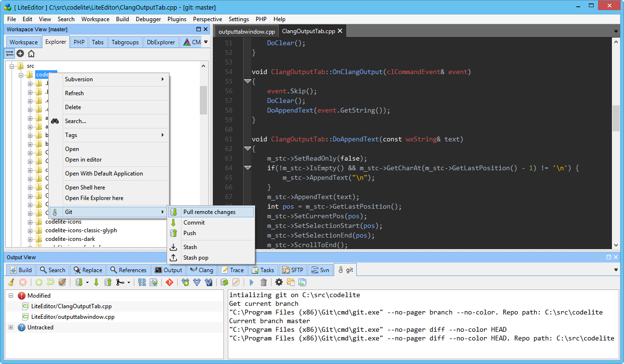Click the red diamond gitk icon in git toolbar
The height and width of the screenshot is (364, 624).
169,282
